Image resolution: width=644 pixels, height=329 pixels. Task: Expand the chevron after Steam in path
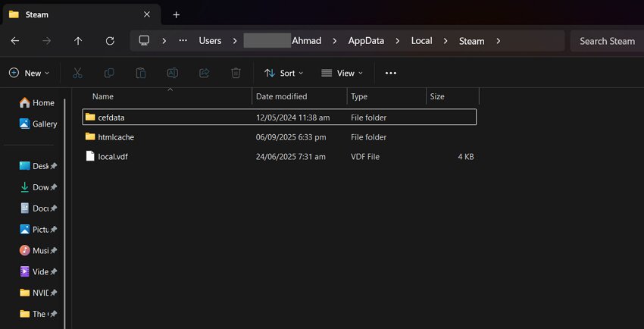[499, 41]
